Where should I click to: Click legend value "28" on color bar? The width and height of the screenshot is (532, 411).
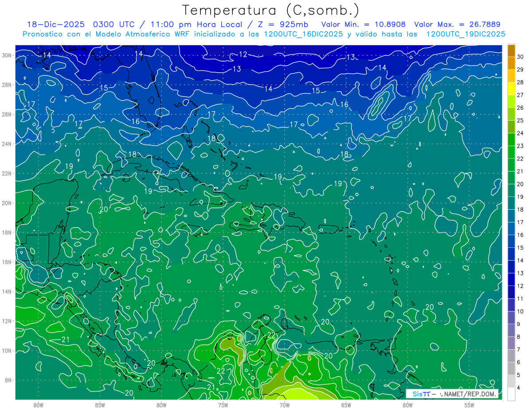point(520,82)
